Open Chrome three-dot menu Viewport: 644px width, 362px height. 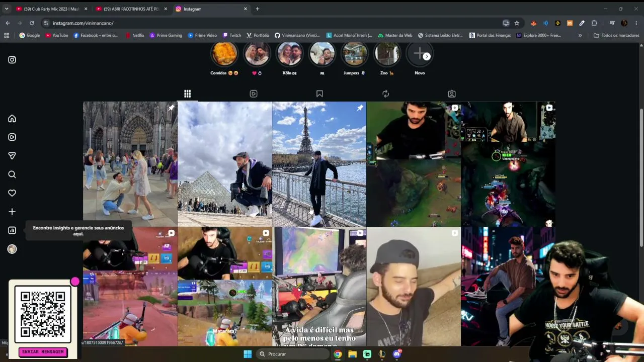tap(636, 23)
